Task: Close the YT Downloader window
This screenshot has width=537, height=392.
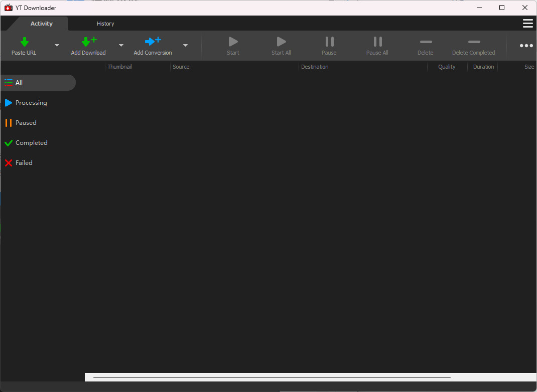Action: 524,8
